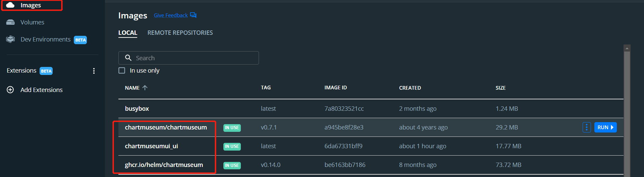The image size is (644, 177).
Task: Open the Extensions three-dot menu
Action: tap(94, 71)
